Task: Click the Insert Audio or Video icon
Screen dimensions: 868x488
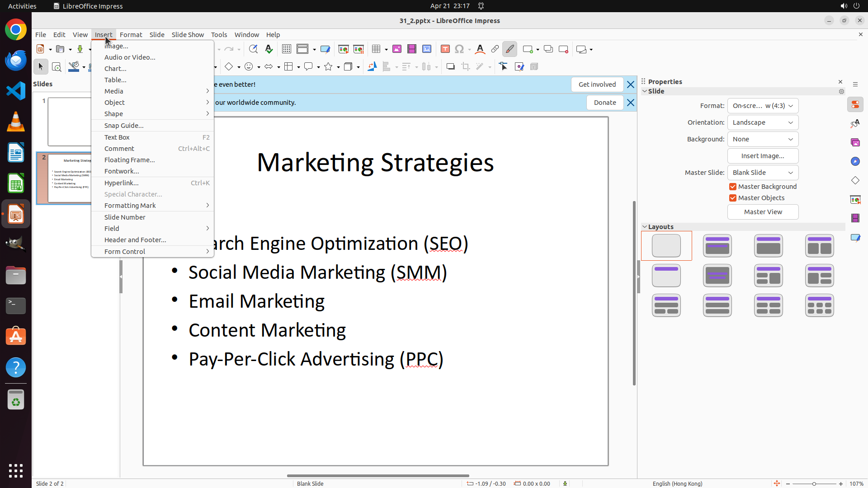Action: tap(411, 49)
